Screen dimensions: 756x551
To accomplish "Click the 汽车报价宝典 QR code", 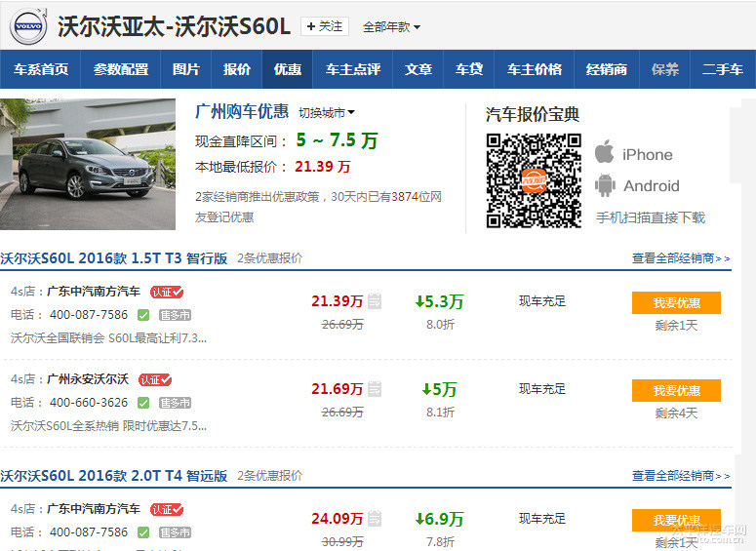I will coord(534,180).
